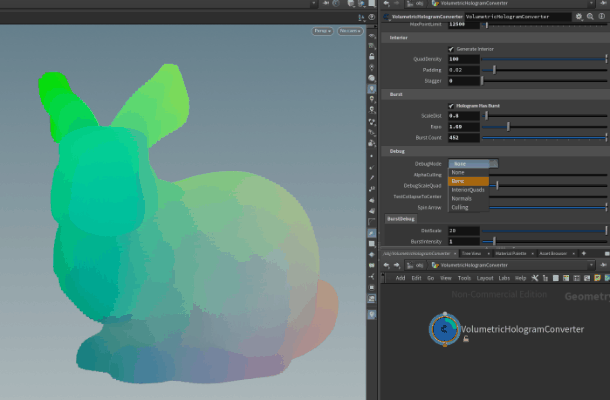Image resolution: width=610 pixels, height=400 pixels.
Task: Click the Stagger value field
Action: pos(464,81)
